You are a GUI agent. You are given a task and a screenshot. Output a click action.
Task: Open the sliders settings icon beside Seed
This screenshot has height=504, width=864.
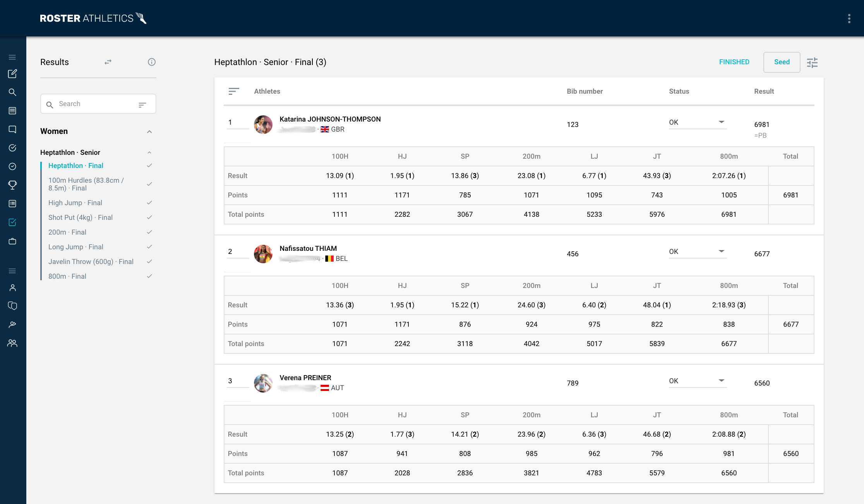pos(812,62)
